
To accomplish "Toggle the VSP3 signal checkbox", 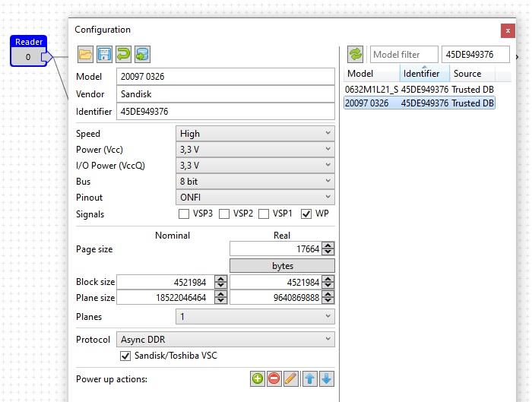I will point(184,214).
